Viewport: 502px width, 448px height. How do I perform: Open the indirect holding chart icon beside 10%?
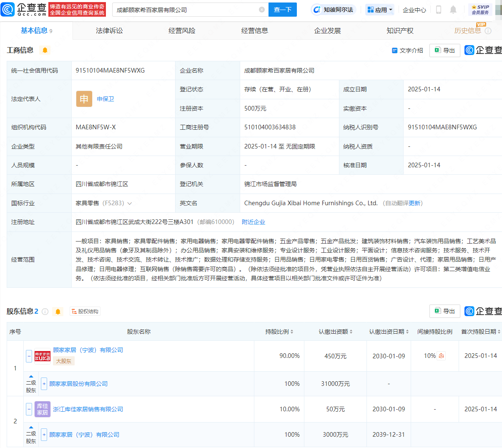click(x=441, y=356)
